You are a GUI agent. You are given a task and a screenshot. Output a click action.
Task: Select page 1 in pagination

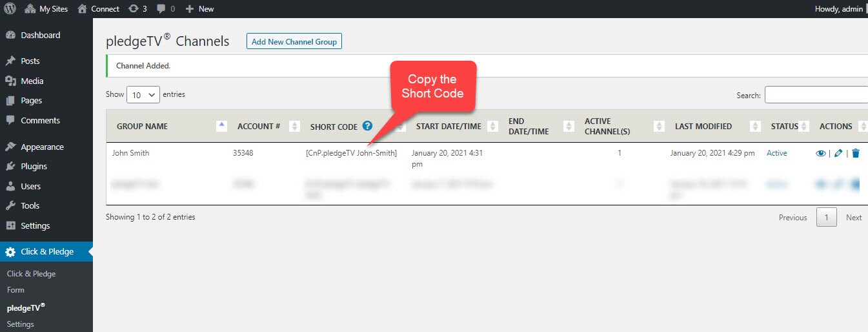click(x=827, y=218)
